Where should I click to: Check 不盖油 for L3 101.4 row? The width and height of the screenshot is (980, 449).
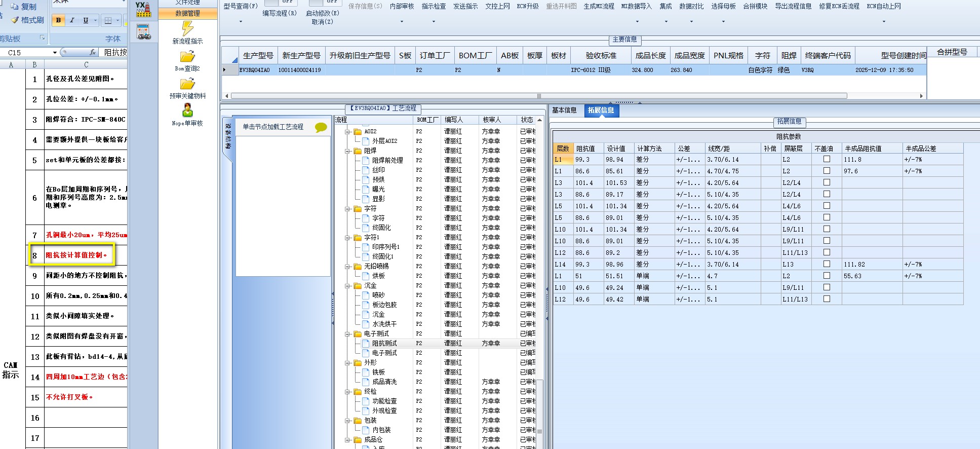click(827, 182)
